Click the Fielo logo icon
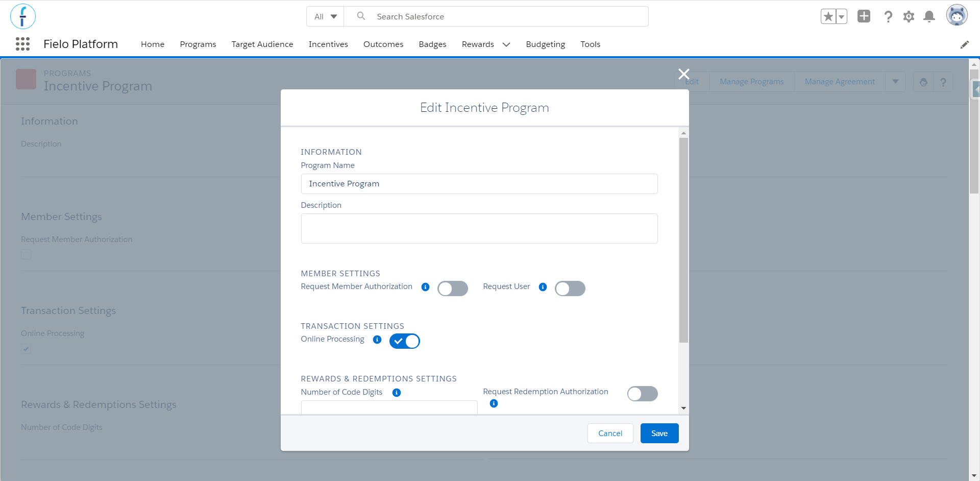Screen dimensions: 980x481 tap(23, 16)
